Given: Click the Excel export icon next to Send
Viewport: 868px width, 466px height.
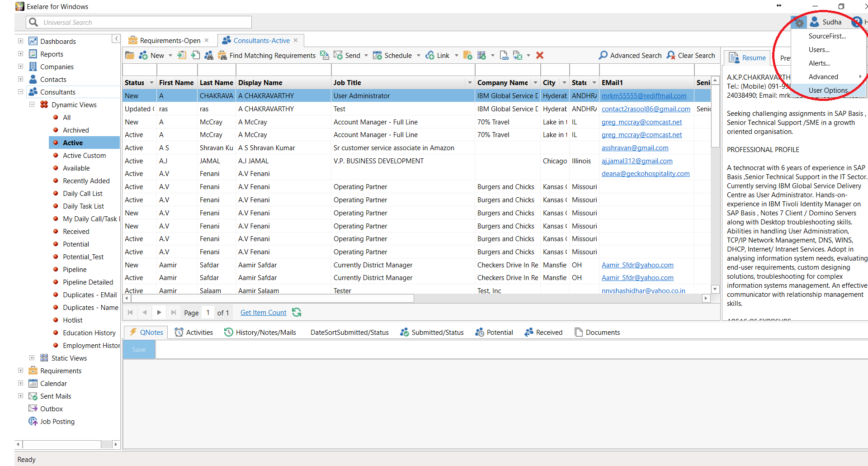Looking at the screenshot, I should tap(325, 55).
